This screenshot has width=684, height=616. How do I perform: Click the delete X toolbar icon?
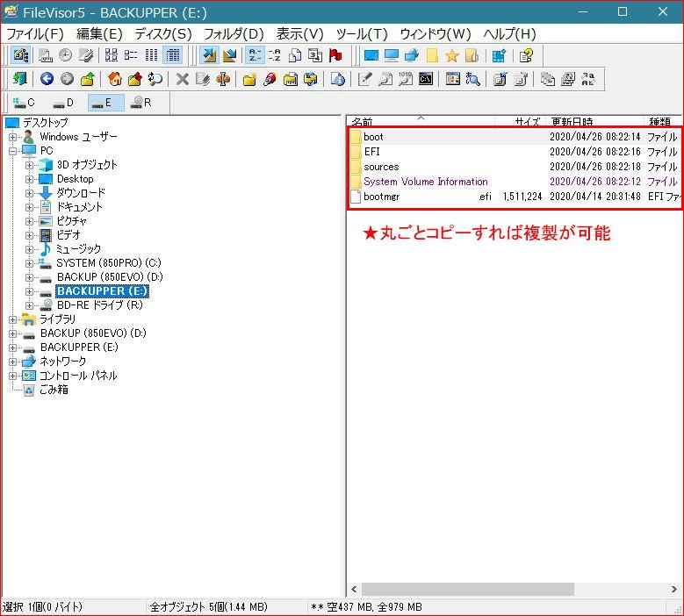pyautogui.click(x=183, y=79)
